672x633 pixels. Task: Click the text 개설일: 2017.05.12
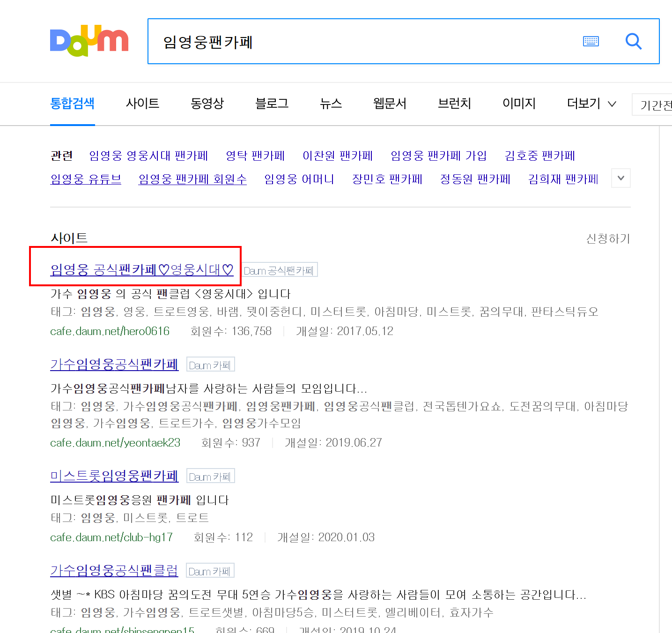[345, 331]
